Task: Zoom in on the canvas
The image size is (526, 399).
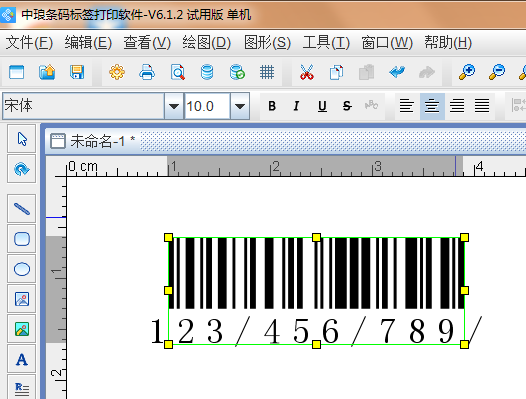Action: coord(467,72)
